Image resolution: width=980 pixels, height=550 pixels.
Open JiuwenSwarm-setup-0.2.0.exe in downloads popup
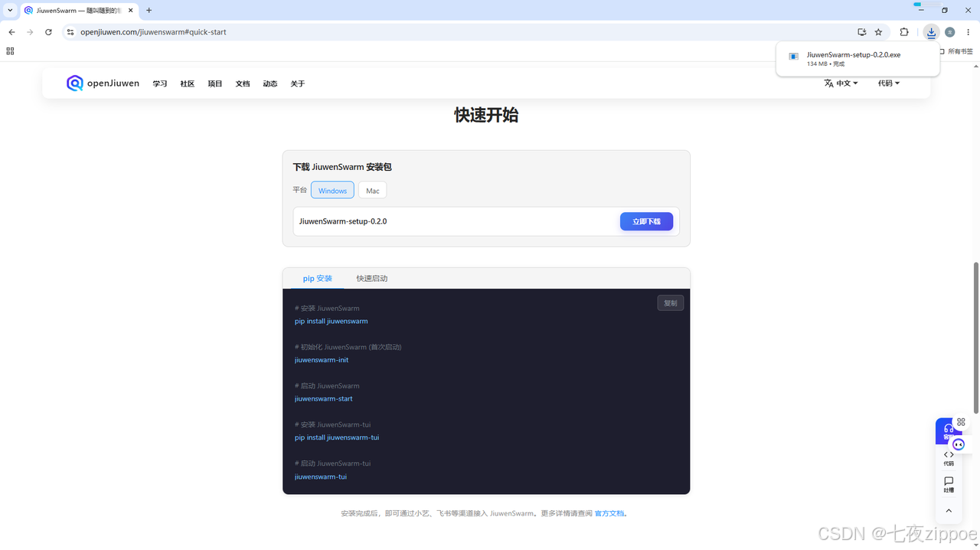[x=854, y=55]
